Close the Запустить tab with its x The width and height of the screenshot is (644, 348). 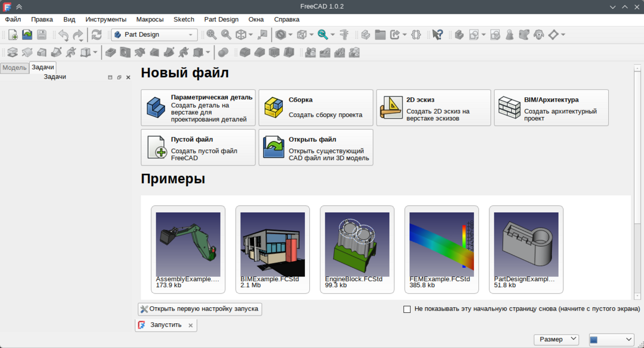pyautogui.click(x=190, y=325)
